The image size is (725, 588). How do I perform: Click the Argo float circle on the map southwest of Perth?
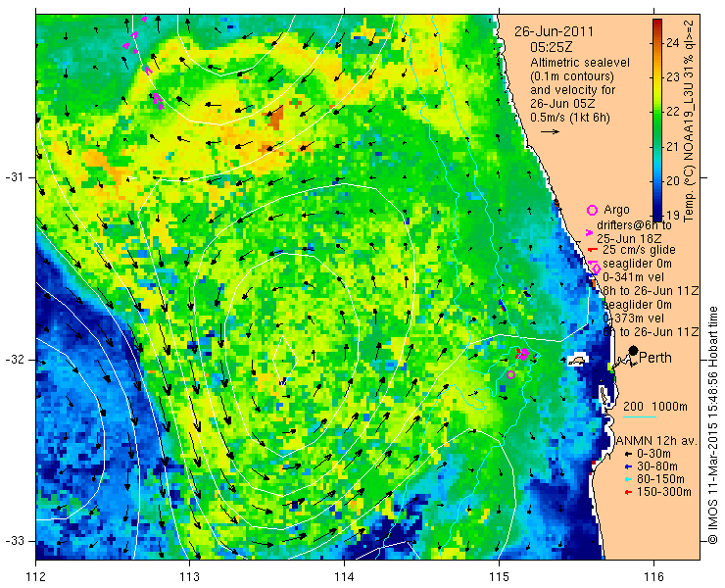point(510,374)
